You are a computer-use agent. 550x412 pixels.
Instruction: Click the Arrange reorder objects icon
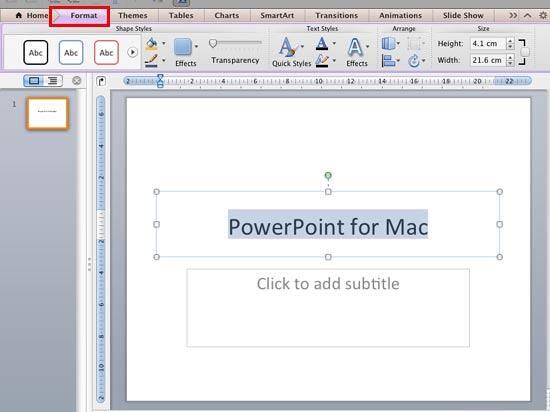(388, 43)
